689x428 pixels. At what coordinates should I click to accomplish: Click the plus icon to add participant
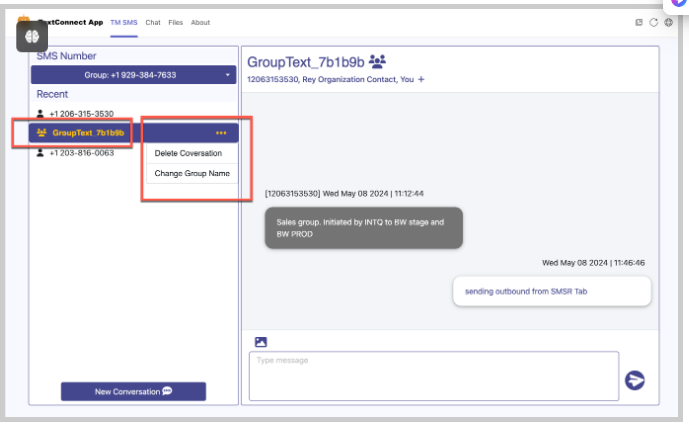pyautogui.click(x=421, y=79)
